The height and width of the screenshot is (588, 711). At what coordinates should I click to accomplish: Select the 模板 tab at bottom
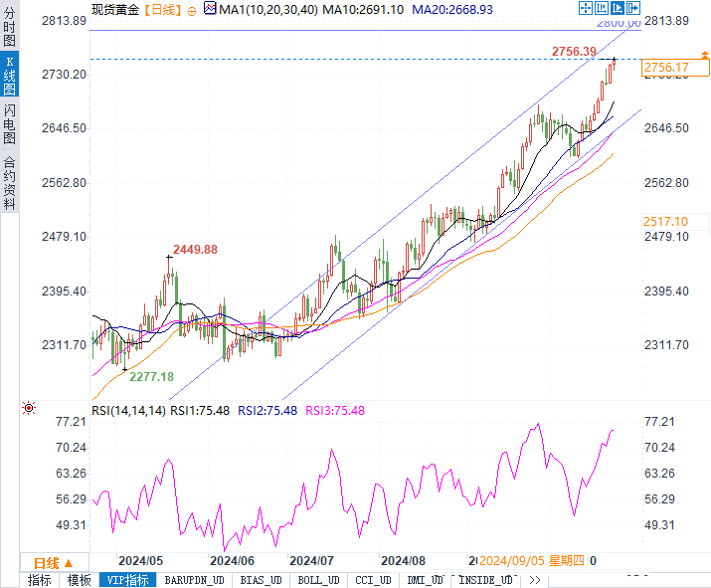point(80,580)
